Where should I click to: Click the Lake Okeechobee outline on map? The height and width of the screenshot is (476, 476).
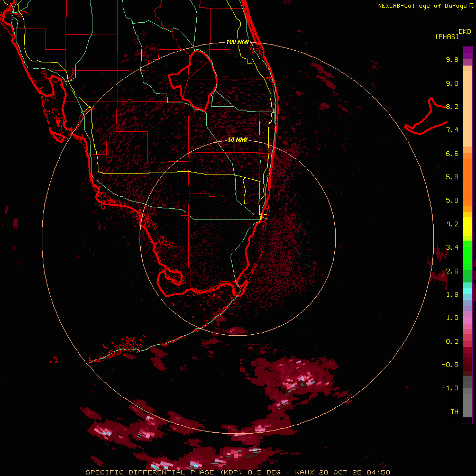click(x=194, y=81)
